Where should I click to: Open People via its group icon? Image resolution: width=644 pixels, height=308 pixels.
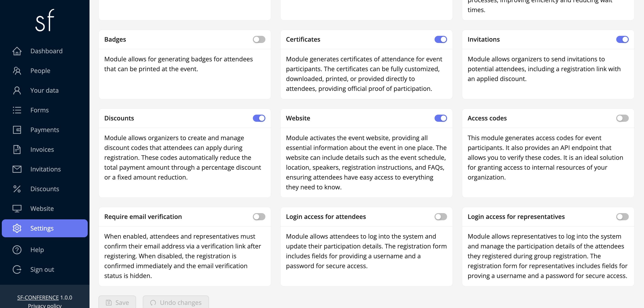(x=17, y=71)
